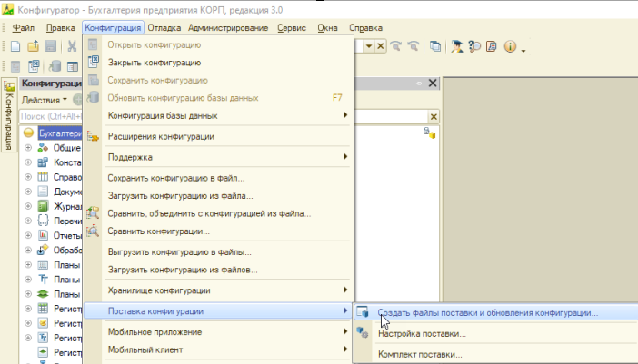Click the Справочники table icon in tree
This screenshot has width=638, height=364.
(x=43, y=177)
